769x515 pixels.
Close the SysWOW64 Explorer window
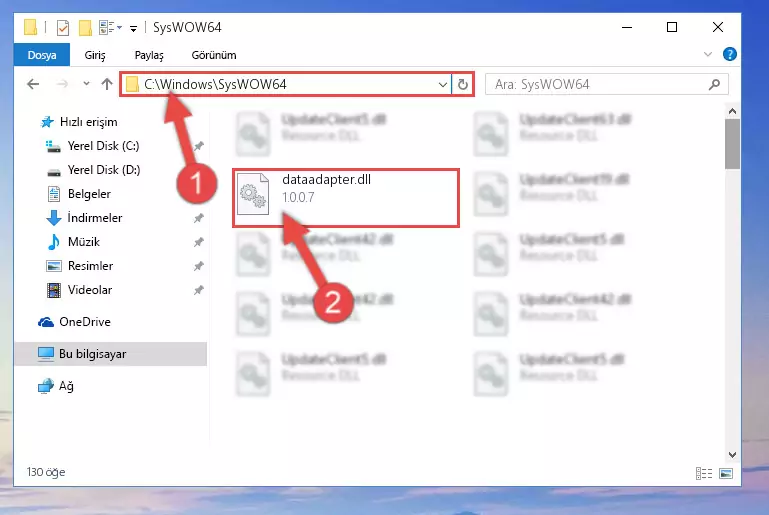pos(718,27)
